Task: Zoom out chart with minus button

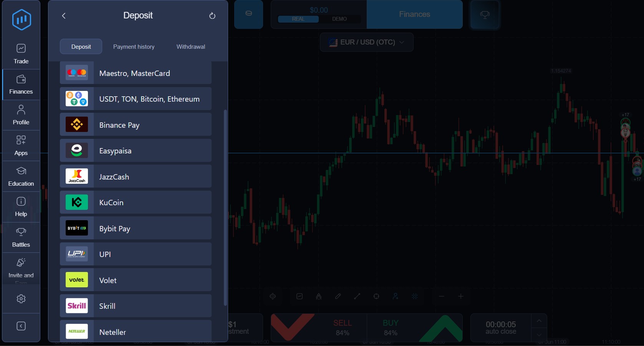Action: coord(442,297)
